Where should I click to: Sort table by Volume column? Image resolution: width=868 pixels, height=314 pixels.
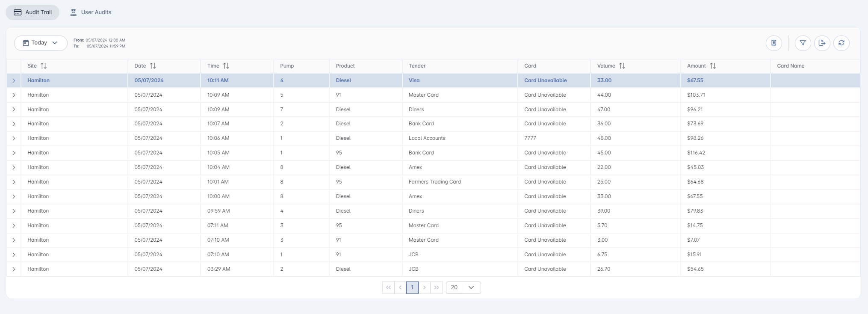(622, 66)
